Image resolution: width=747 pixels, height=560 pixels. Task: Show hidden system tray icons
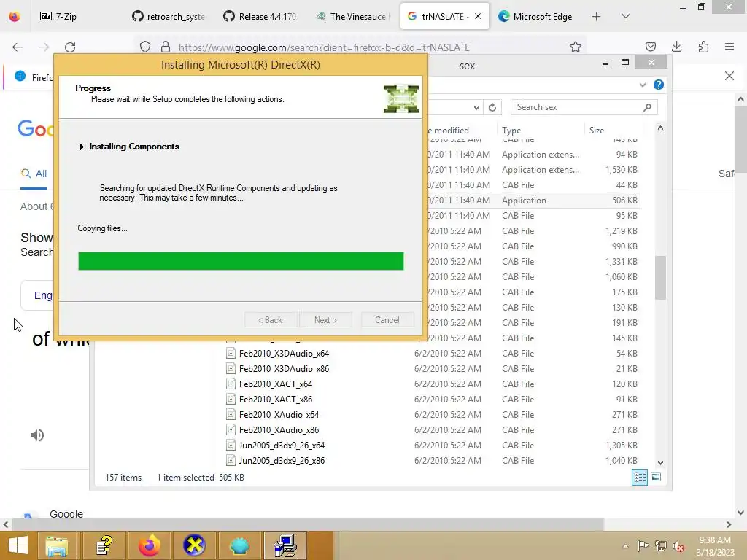coord(625,546)
